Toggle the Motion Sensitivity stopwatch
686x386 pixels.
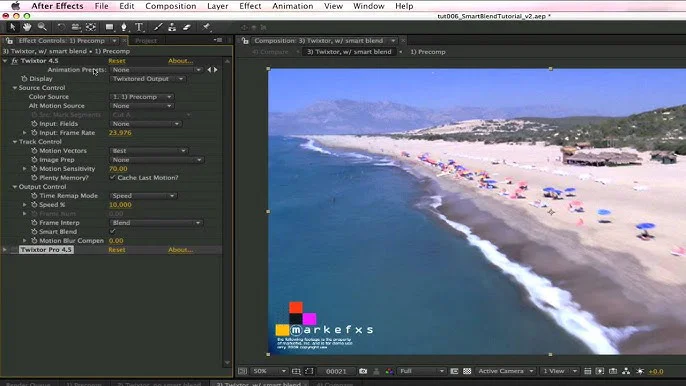[34, 168]
